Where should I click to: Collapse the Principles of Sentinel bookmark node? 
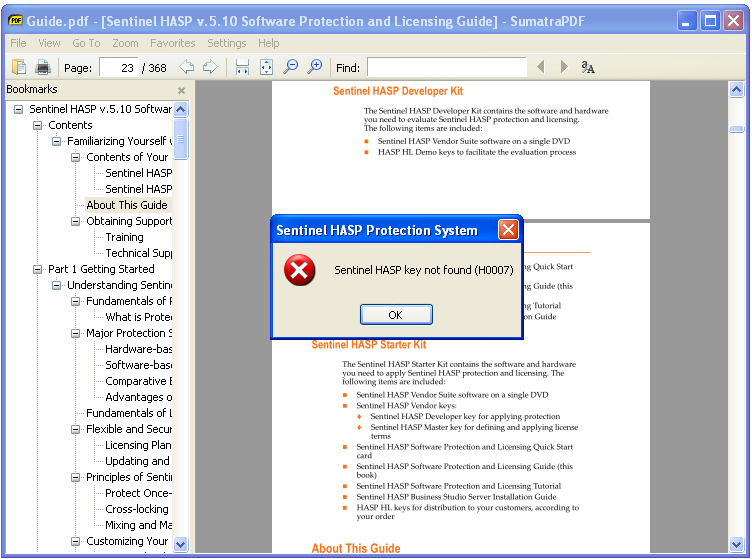click(x=75, y=477)
